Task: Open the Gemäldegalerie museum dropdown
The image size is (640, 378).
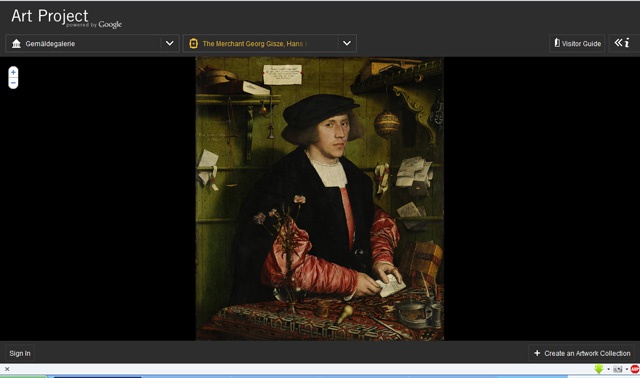Action: point(92,43)
